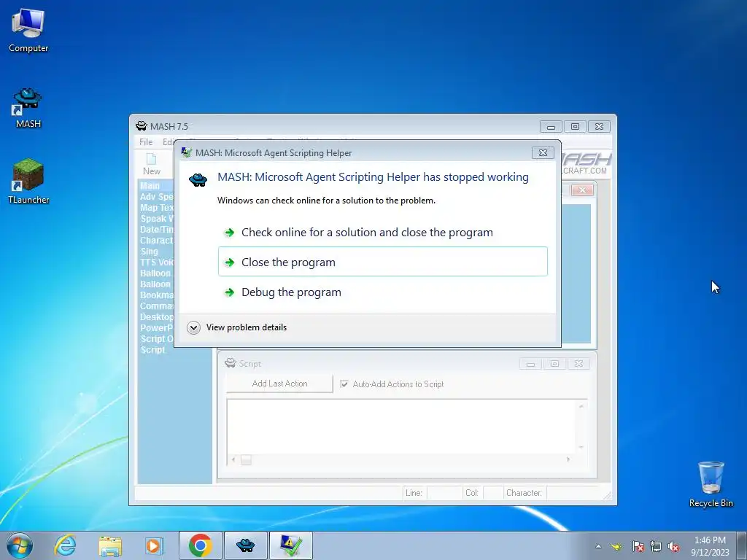Click Add Last Action button
Screen dimensions: 747x560
coord(279,384)
